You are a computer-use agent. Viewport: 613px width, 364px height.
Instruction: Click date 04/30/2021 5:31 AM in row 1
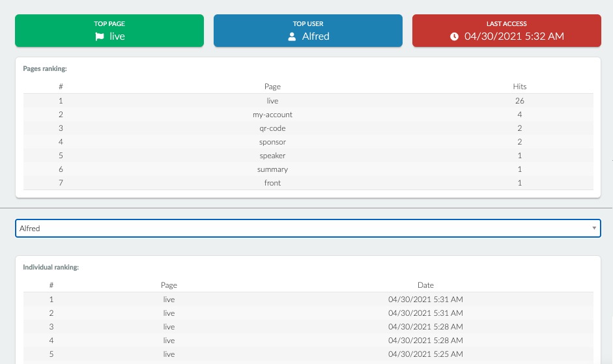pyautogui.click(x=425, y=300)
